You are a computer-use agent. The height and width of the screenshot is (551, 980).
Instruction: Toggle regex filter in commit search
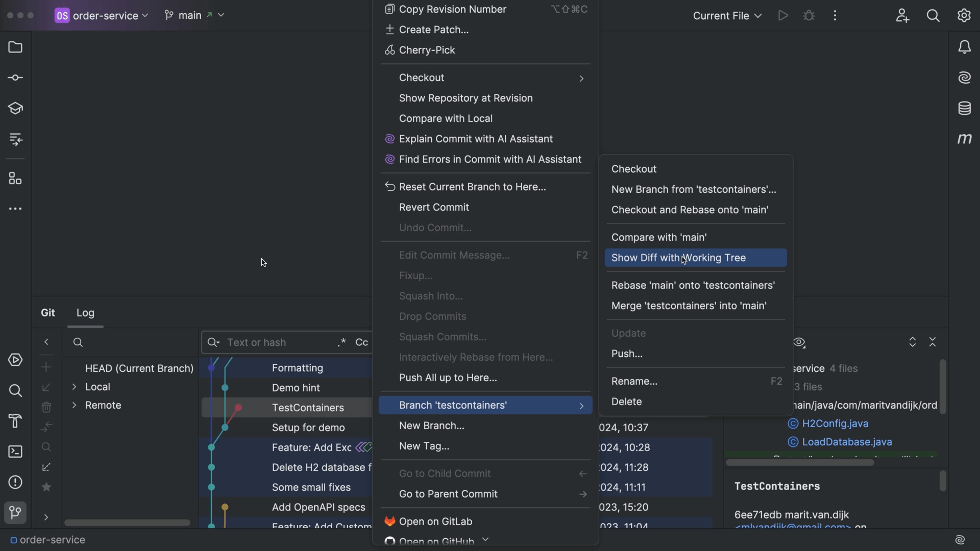[341, 342]
